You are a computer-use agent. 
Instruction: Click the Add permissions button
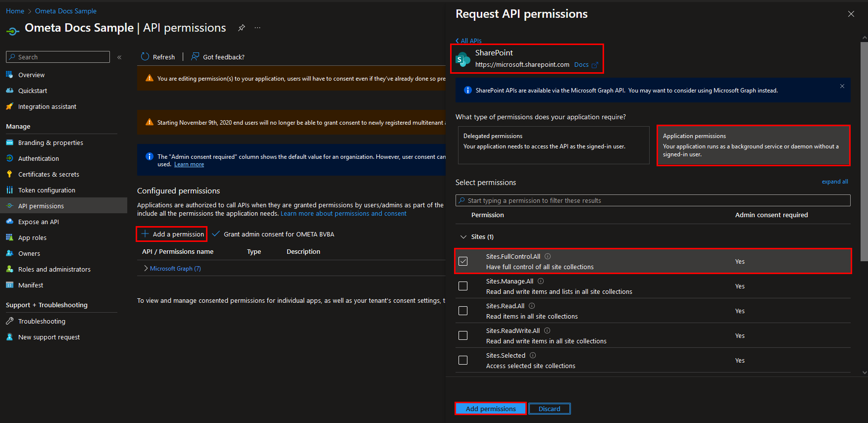[x=491, y=409]
